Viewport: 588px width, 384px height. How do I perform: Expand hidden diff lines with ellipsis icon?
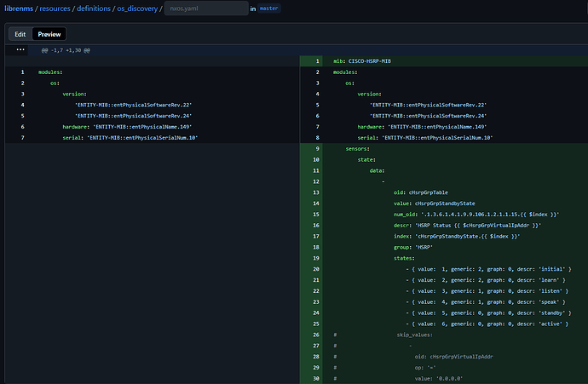[x=20, y=50]
